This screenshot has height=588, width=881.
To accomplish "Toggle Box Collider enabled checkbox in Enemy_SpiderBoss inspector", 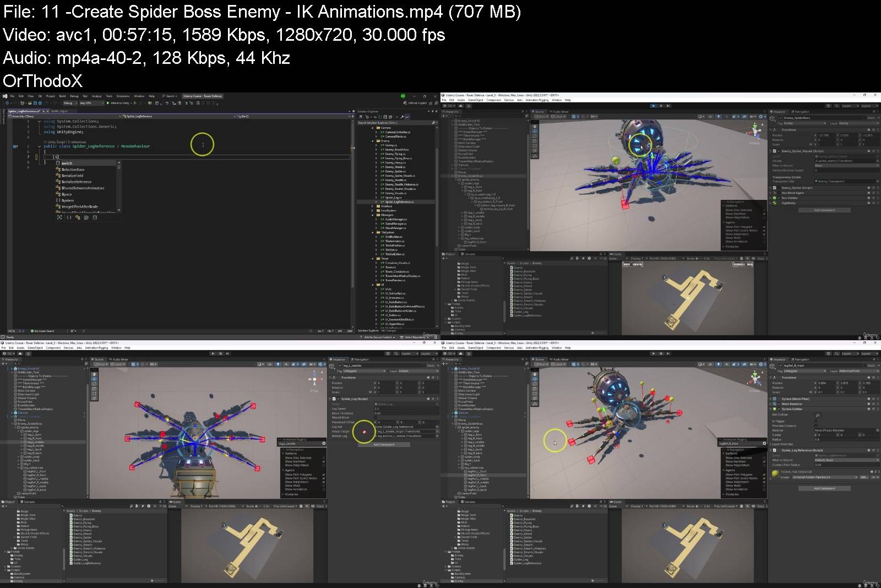I will [779, 198].
